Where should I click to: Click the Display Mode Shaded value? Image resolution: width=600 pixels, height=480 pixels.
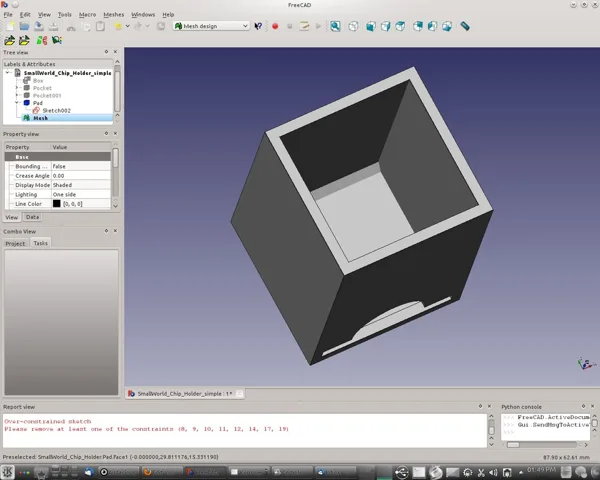coord(81,185)
